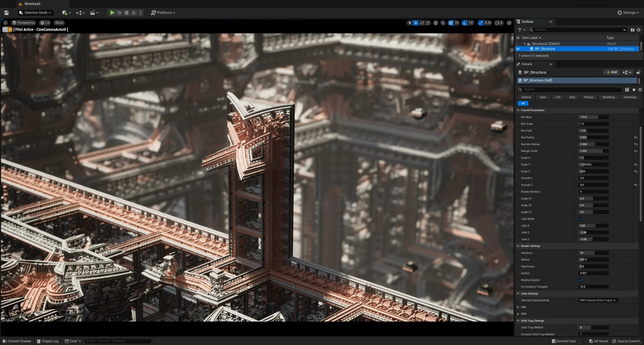Open the Selected Coloring Mode dropdown
This screenshot has height=345, width=644.
click(597, 300)
